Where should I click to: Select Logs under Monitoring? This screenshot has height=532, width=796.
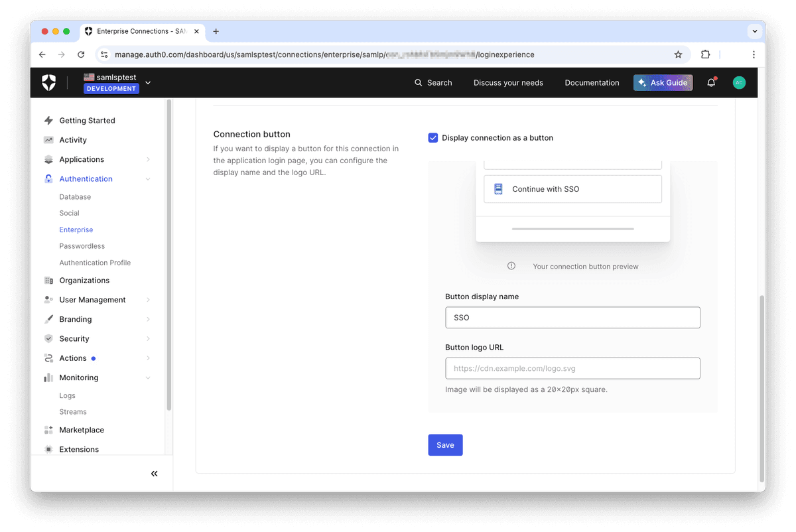coord(67,395)
